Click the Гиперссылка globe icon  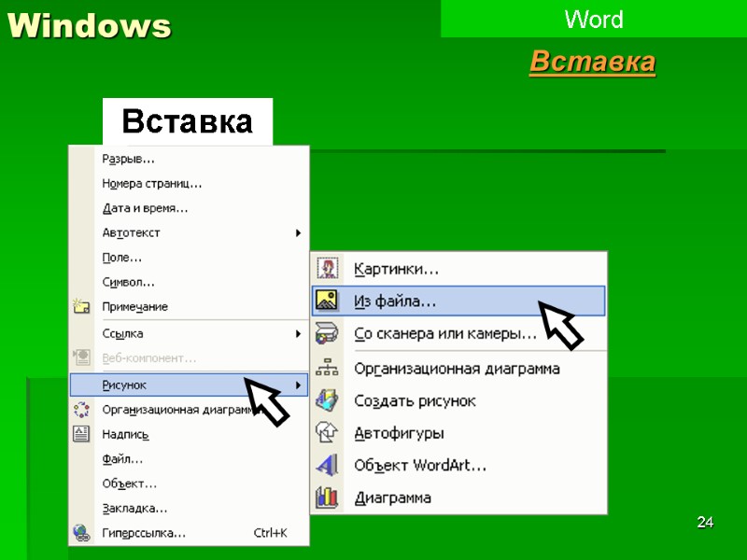81,532
